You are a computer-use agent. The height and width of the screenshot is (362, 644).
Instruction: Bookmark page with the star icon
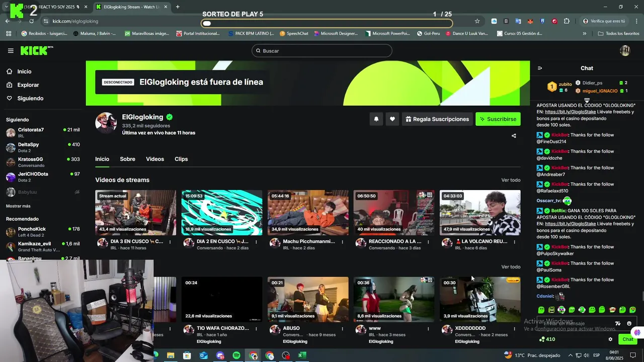click(x=477, y=21)
